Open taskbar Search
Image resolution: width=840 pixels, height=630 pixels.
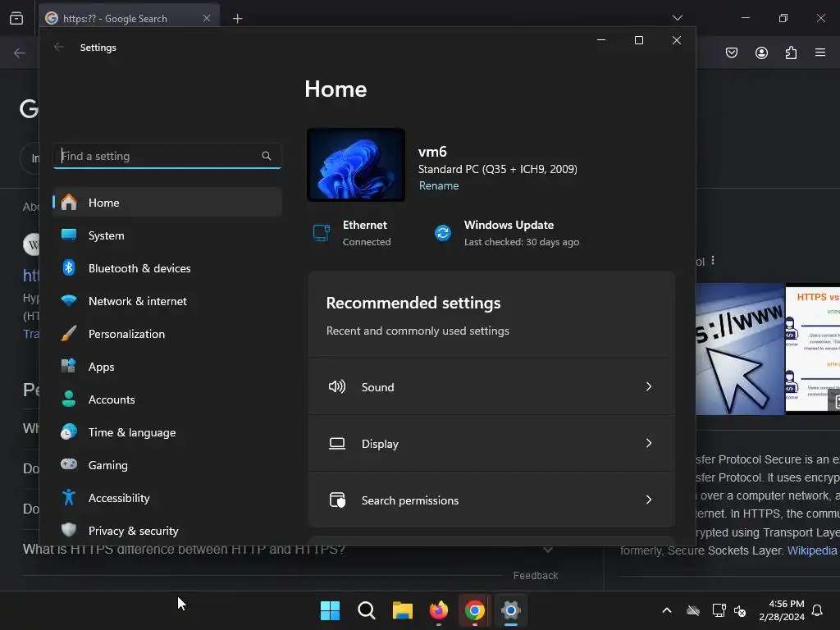[x=367, y=610]
